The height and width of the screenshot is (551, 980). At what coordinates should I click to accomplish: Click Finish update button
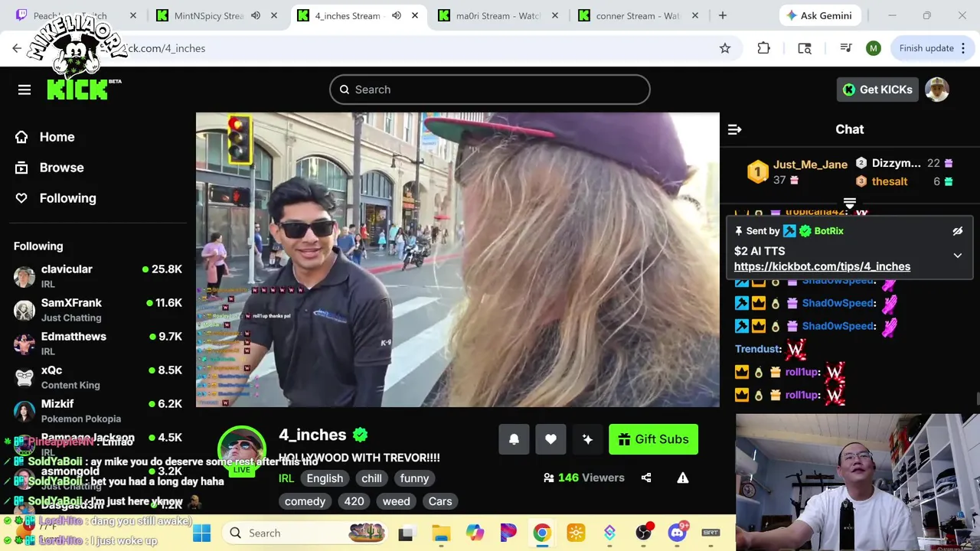pyautogui.click(x=926, y=48)
